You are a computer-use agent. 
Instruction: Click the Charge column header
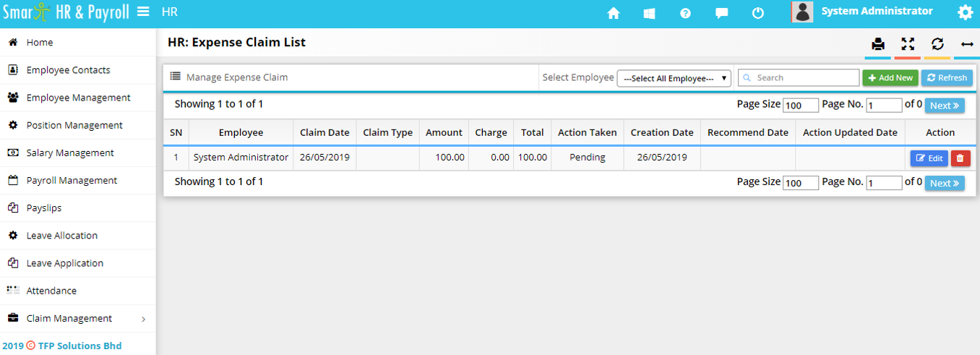[491, 132]
